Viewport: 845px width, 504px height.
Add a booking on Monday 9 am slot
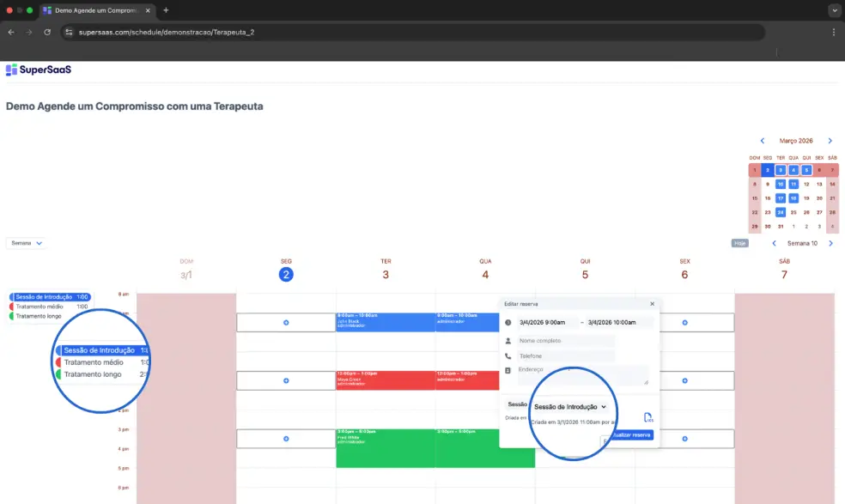(x=286, y=323)
